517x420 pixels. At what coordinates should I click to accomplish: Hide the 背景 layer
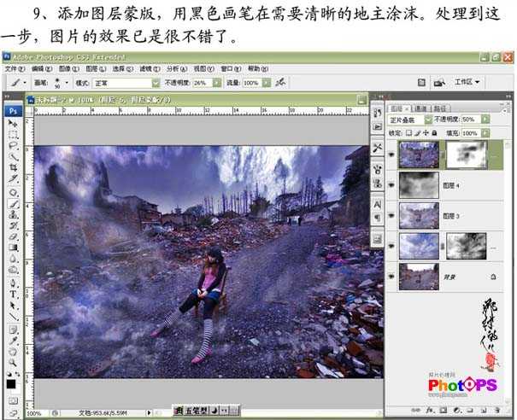(391, 277)
